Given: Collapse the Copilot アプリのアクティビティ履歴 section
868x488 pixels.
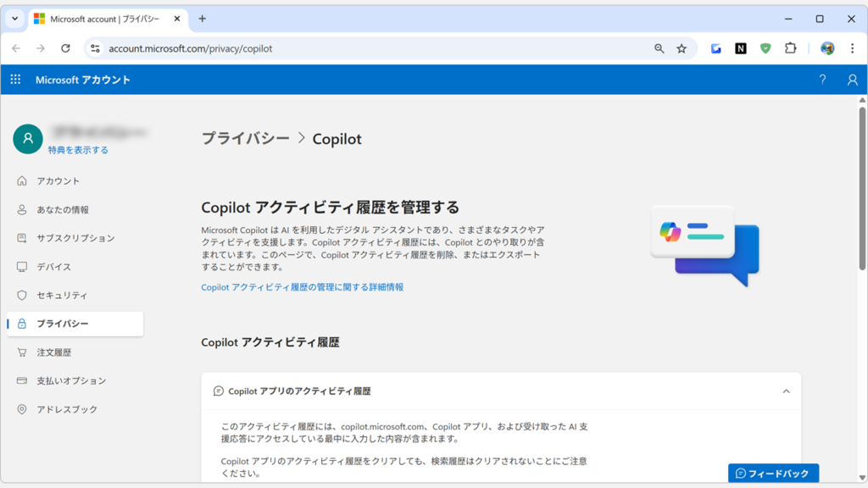Looking at the screenshot, I should point(786,391).
